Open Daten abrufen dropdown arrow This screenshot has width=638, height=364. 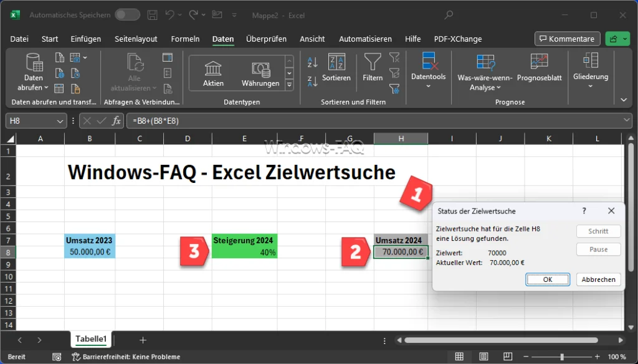[46, 87]
